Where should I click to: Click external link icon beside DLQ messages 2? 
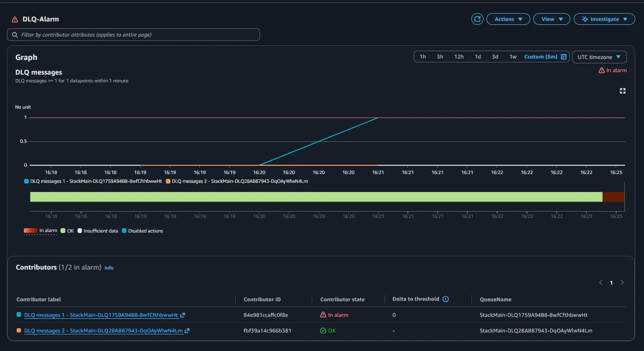(187, 331)
